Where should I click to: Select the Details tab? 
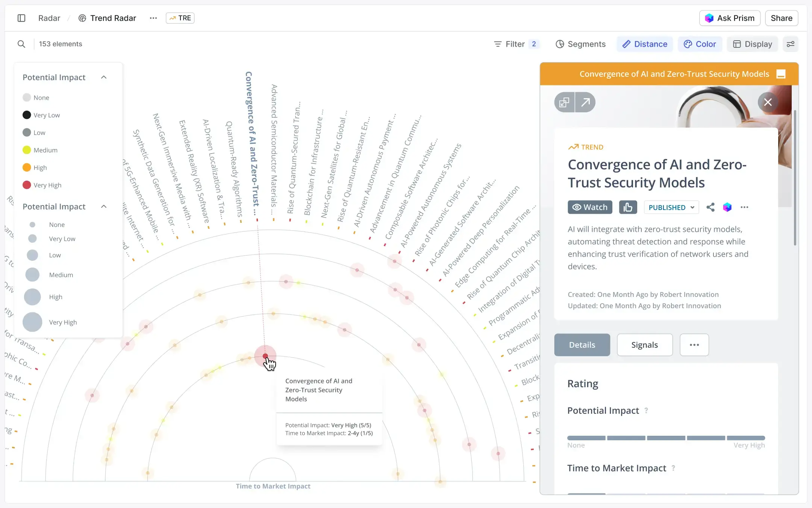[582, 345]
